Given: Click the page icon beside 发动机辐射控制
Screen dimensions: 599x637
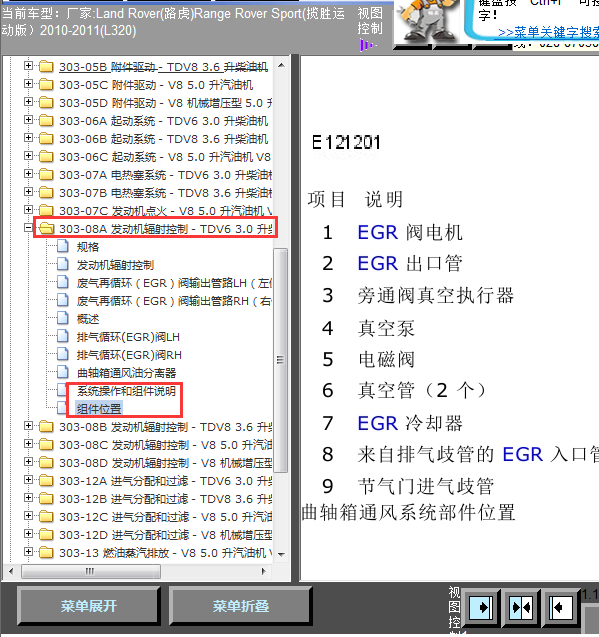Looking at the screenshot, I should click(63, 264).
